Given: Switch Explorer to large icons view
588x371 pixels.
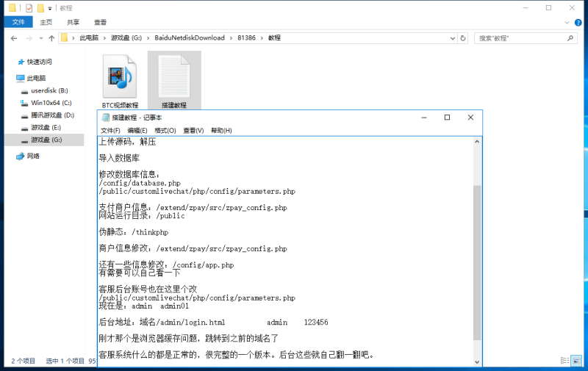Looking at the screenshot, I should point(576,361).
